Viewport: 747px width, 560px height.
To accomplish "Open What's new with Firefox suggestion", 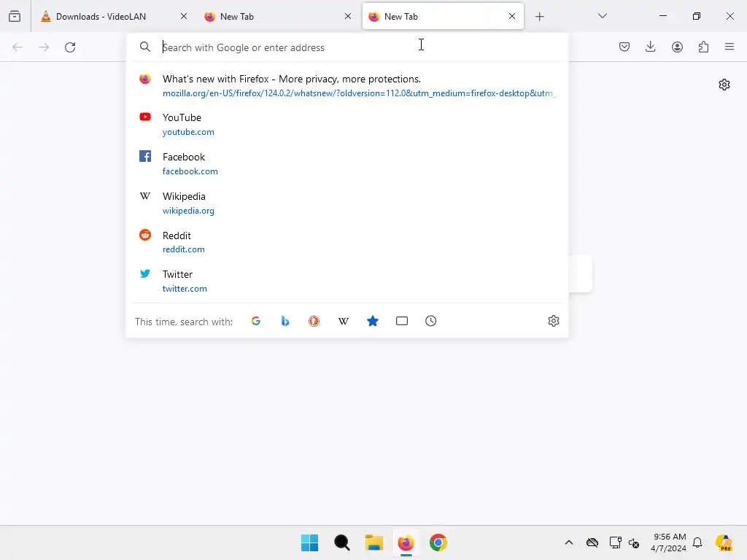I will (x=347, y=86).
